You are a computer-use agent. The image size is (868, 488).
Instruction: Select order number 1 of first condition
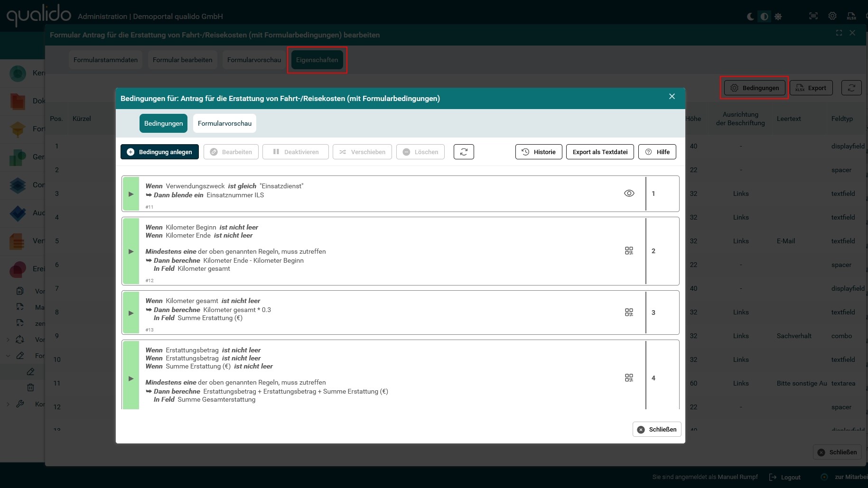tap(653, 193)
